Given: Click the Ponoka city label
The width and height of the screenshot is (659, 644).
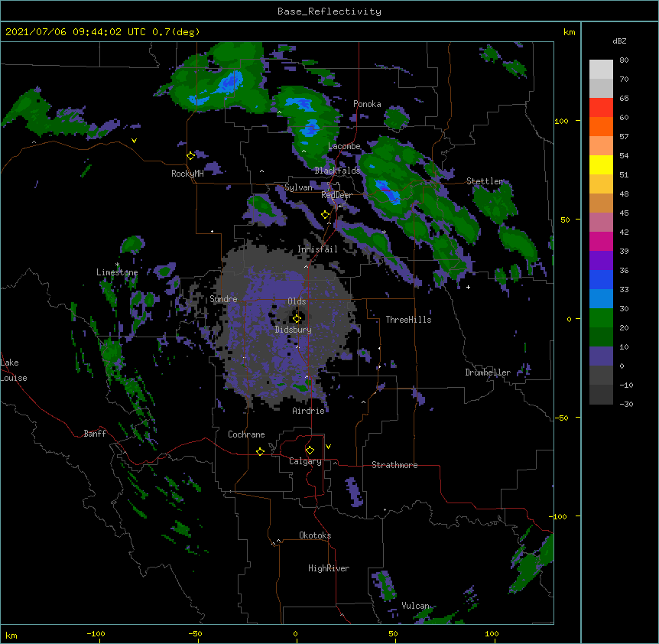Looking at the screenshot, I should (367, 104).
